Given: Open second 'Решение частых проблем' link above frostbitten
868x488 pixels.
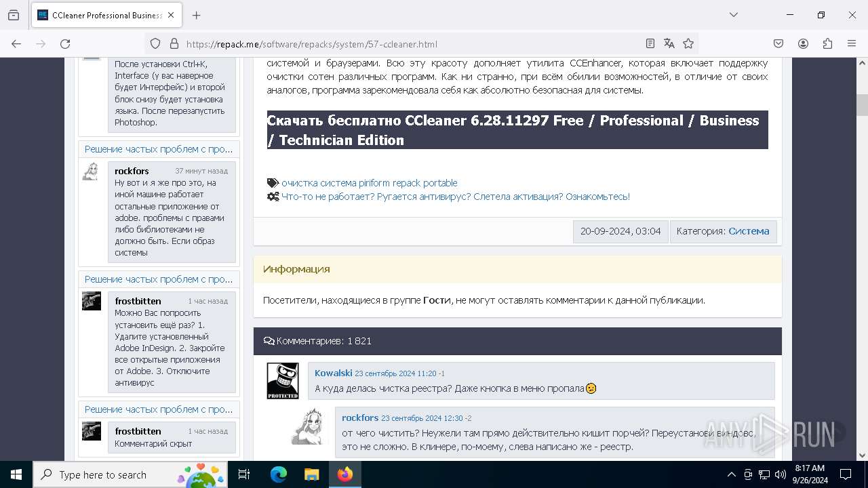Looking at the screenshot, I should coord(159,279).
